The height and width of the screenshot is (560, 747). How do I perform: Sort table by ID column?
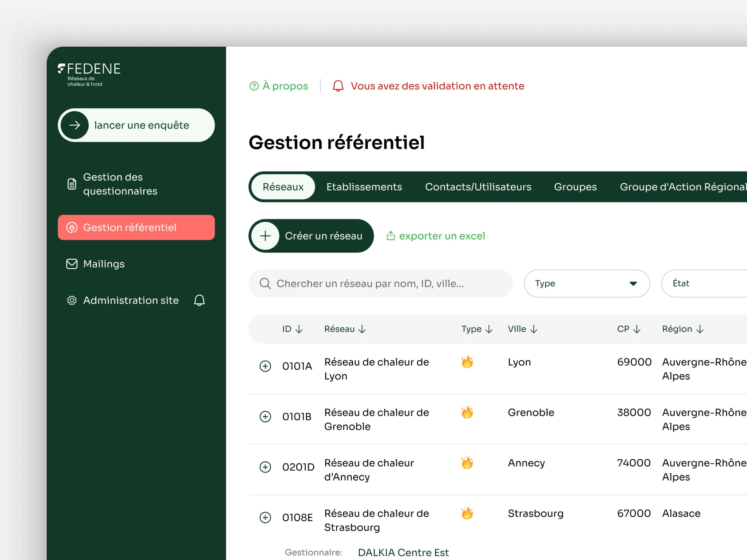[293, 329]
